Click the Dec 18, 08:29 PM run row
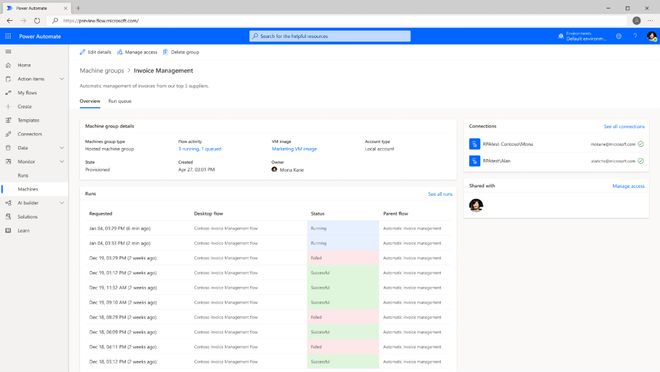The height and width of the screenshot is (372, 660). [x=268, y=317]
